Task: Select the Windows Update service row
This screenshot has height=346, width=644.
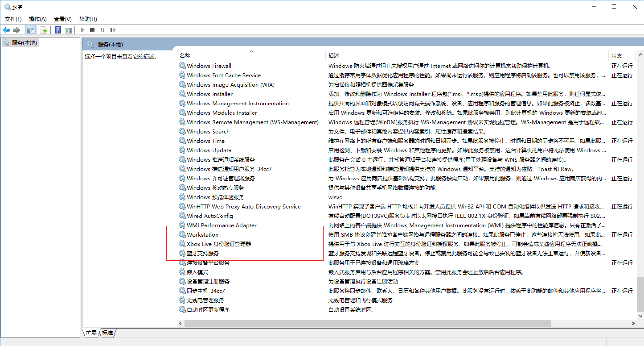Action: pos(209,150)
